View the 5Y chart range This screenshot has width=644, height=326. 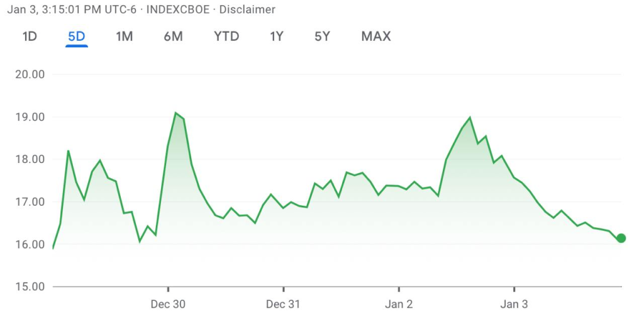pos(322,37)
